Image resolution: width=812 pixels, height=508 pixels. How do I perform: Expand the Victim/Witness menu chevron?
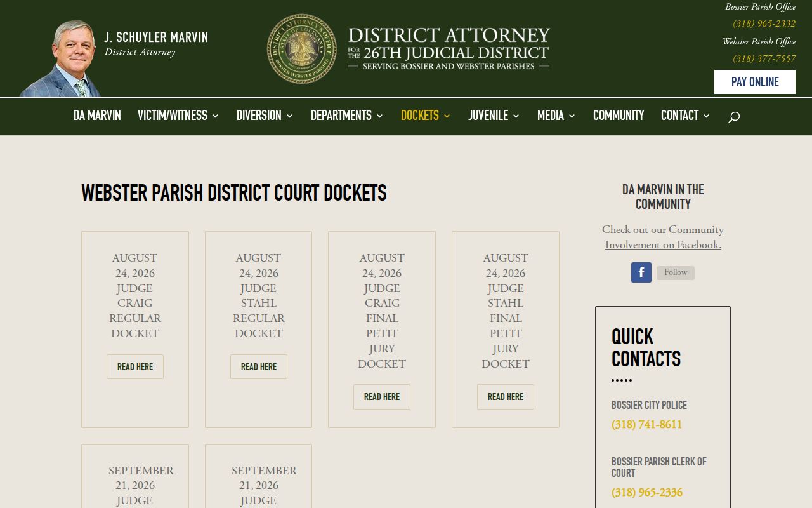point(216,116)
